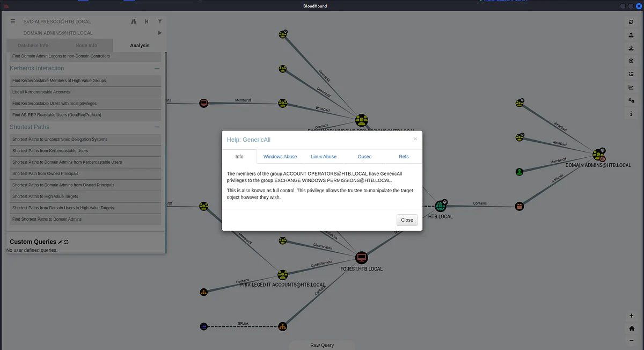Image resolution: width=644 pixels, height=350 pixels.
Task: Click the Upload Data circled-arrow icon
Action: (x=632, y=61)
